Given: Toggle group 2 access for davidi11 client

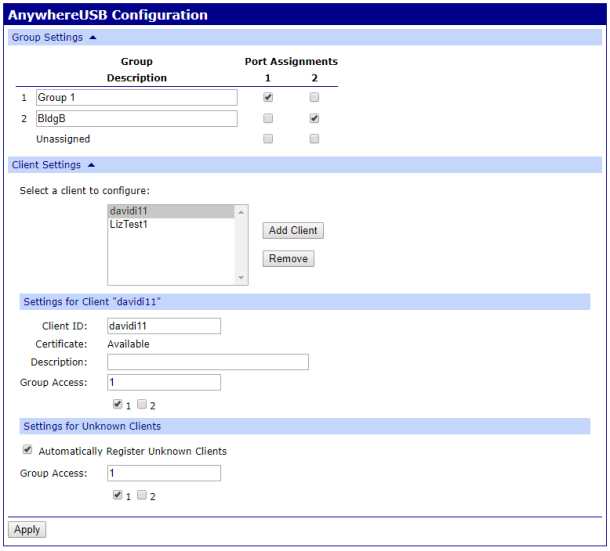Looking at the screenshot, I should tap(142, 404).
